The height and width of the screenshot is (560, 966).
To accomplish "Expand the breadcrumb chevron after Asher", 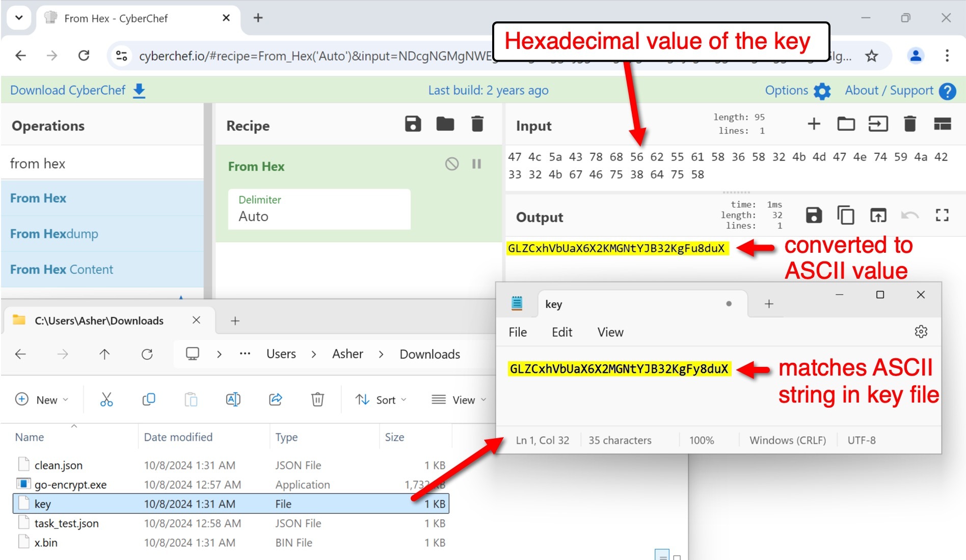I will click(x=381, y=354).
